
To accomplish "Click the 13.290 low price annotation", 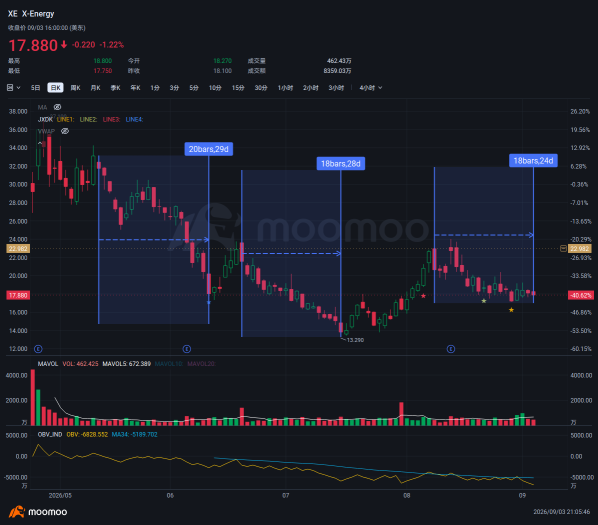I will point(355,340).
